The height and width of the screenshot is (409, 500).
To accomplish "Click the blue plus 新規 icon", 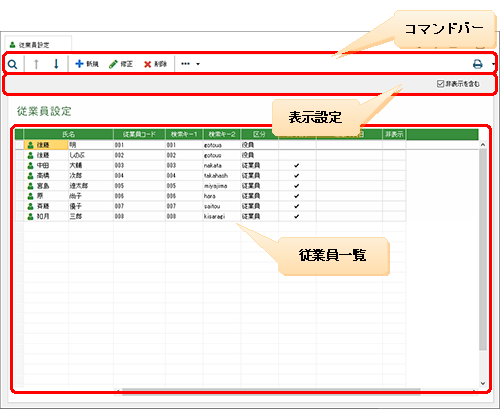I will point(79,63).
